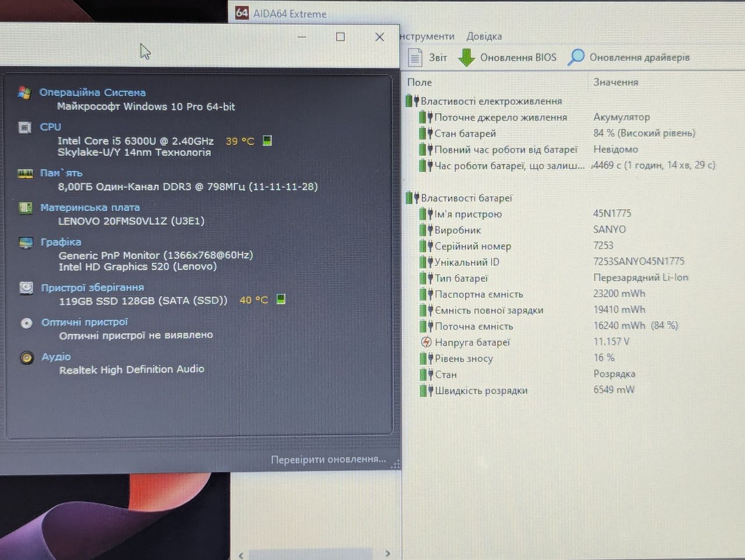Click Оновлення BIOS toolbar label
745x560 pixels.
coord(518,58)
